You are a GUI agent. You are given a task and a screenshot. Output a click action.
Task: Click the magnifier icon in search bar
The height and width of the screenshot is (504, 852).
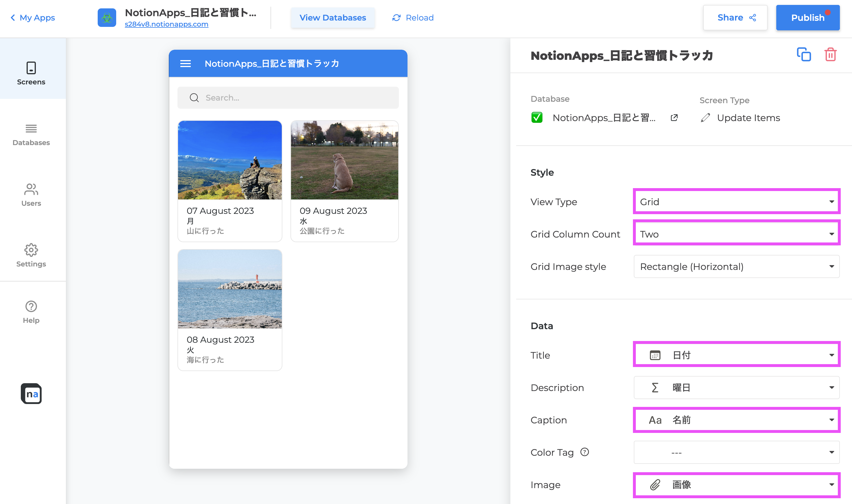[x=194, y=98]
